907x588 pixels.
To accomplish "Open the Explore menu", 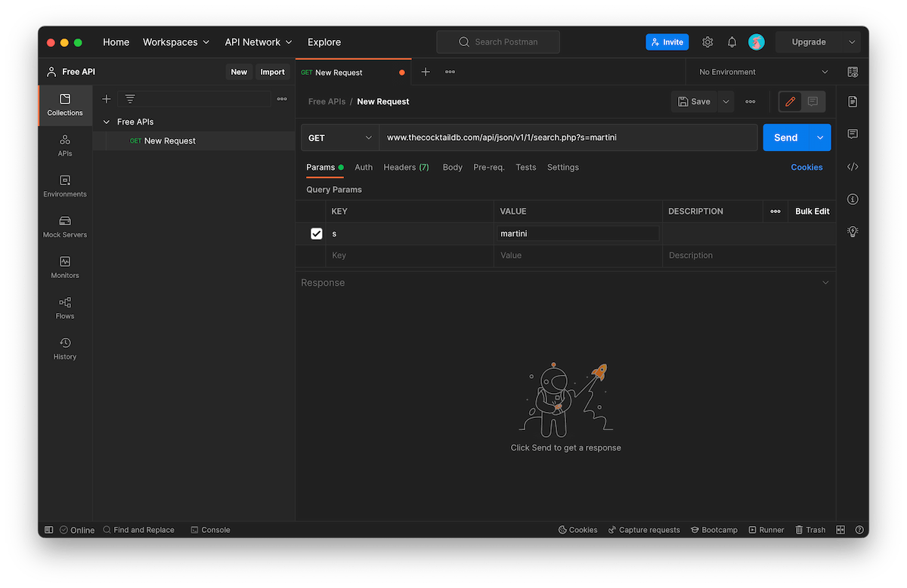I will (x=324, y=42).
